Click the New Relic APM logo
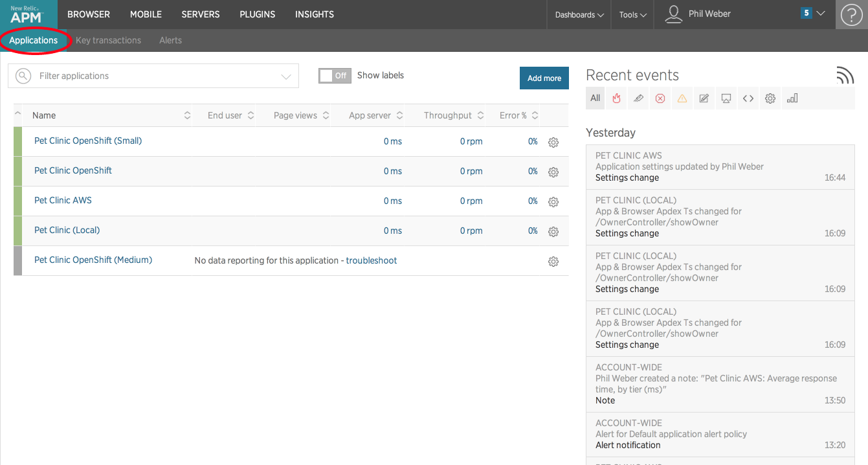The image size is (868, 465). (28, 14)
